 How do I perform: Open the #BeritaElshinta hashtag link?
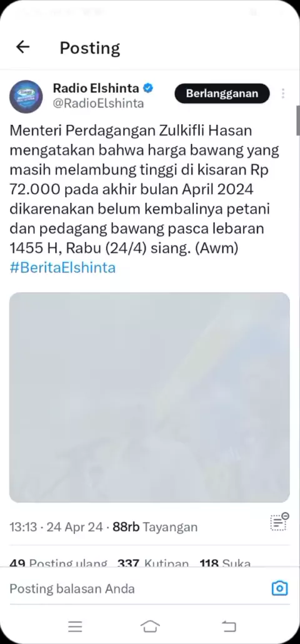pos(62,268)
